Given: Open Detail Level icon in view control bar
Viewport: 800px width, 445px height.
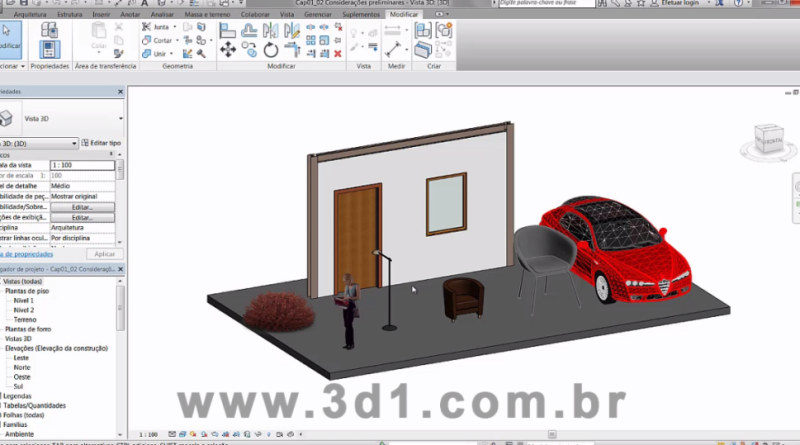Looking at the screenshot, I should pyautogui.click(x=172, y=434).
